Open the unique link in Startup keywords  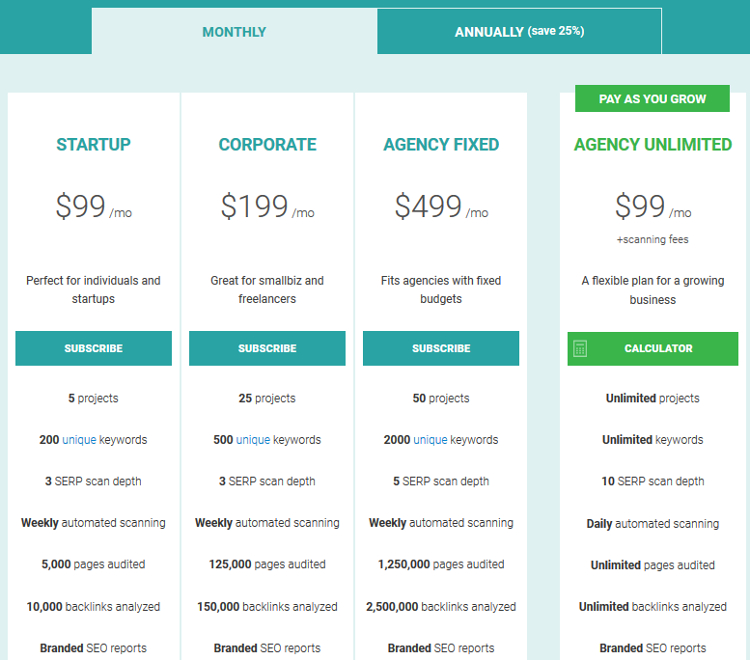click(x=79, y=440)
